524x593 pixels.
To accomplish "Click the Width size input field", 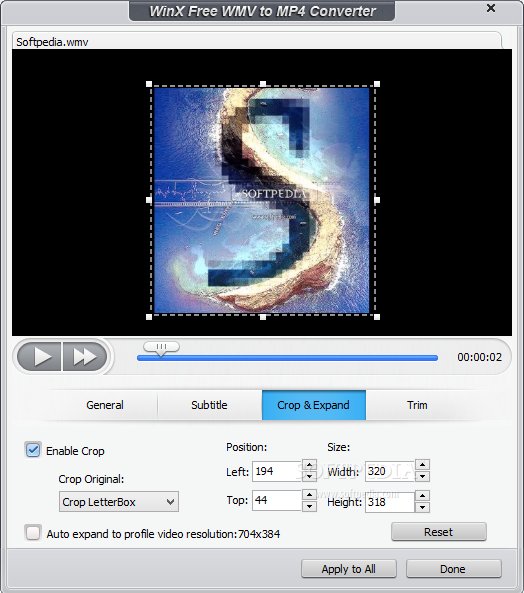I will pyautogui.click(x=389, y=471).
